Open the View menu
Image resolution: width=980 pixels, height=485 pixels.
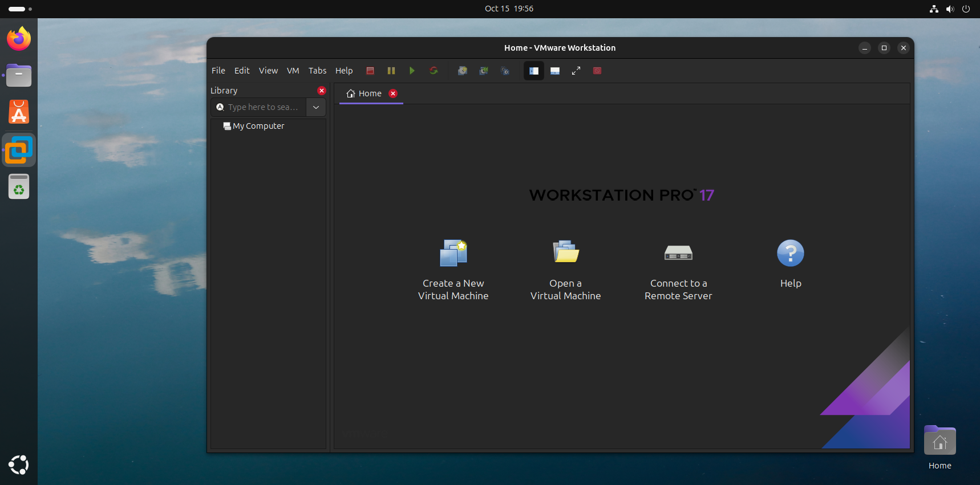point(268,71)
